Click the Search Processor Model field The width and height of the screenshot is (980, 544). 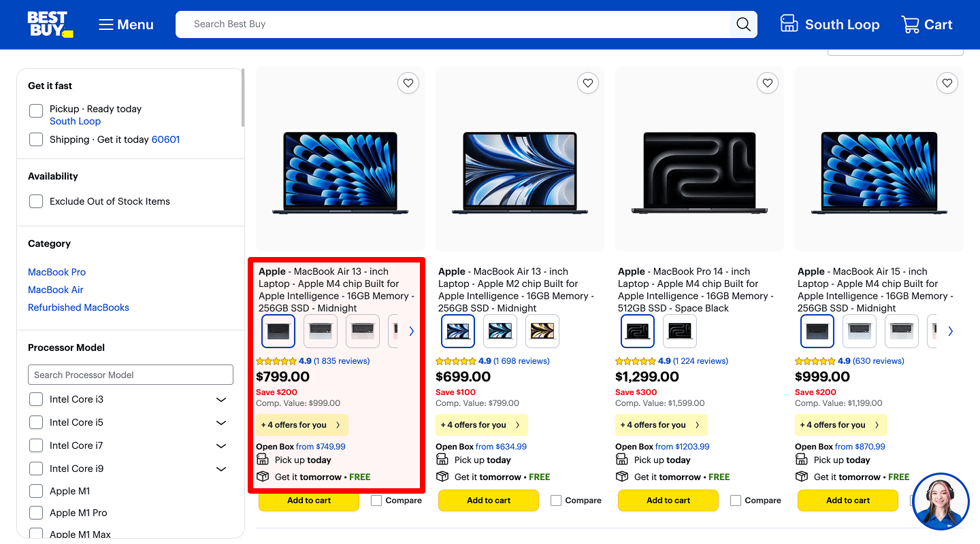click(x=130, y=375)
